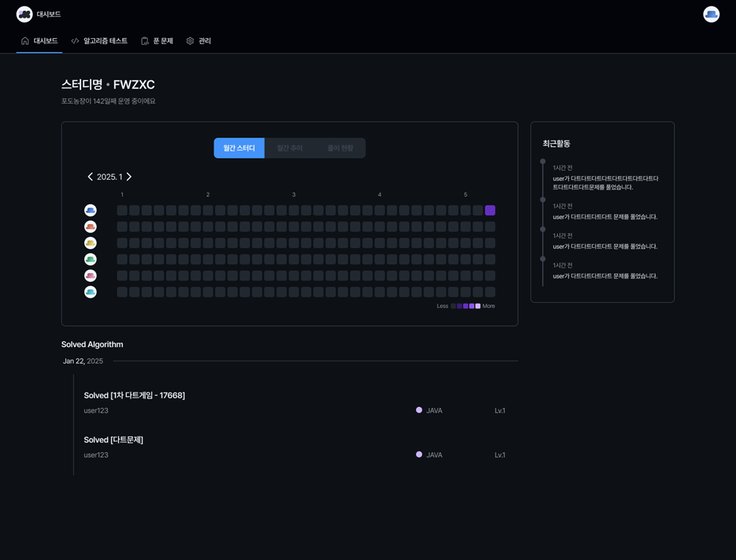Select the yellow hat member avatar
Viewport: 736px width, 560px height.
[90, 243]
